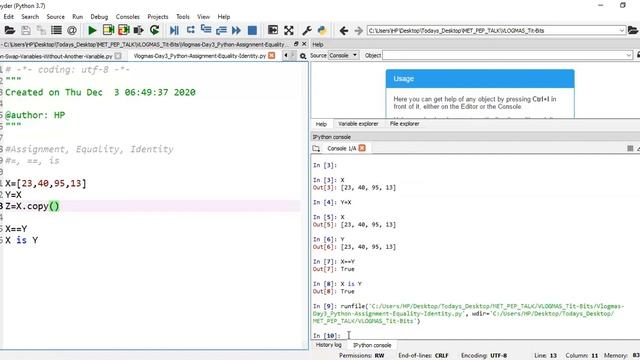This screenshot has height=360, width=640.
Task: Click the magnifier icon in the Help pane
Action: (x=303, y=56)
